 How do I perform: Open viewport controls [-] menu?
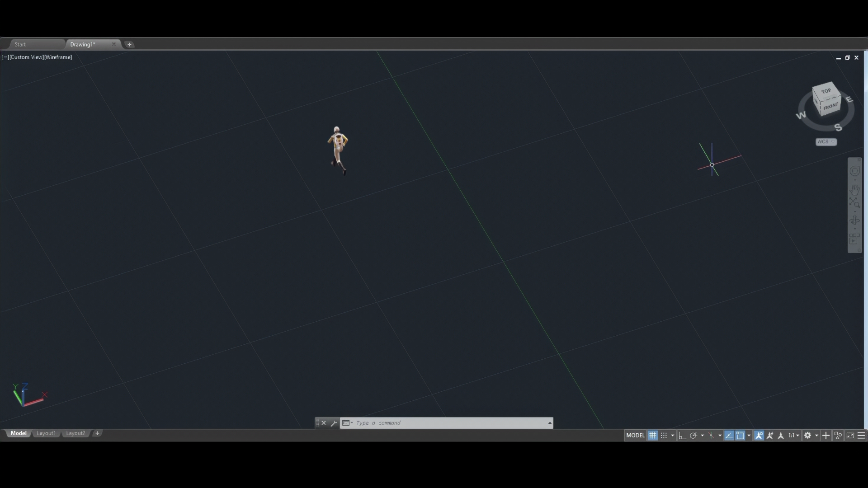pyautogui.click(x=5, y=57)
